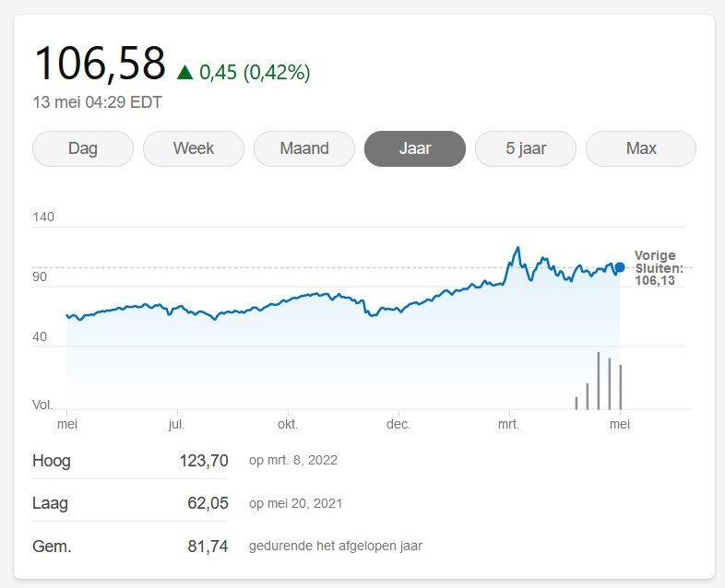This screenshot has height=588, width=725.
Task: Click the Hoog value 123,70
Action: tap(204, 461)
